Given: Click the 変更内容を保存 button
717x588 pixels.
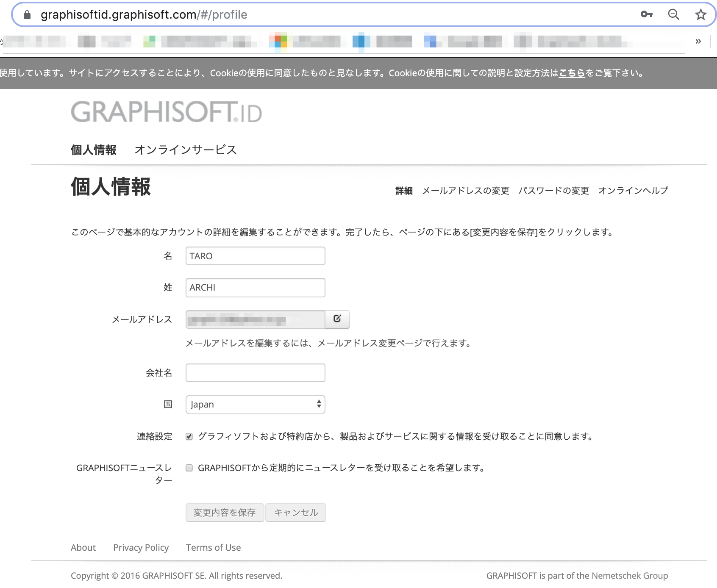Looking at the screenshot, I should (225, 513).
